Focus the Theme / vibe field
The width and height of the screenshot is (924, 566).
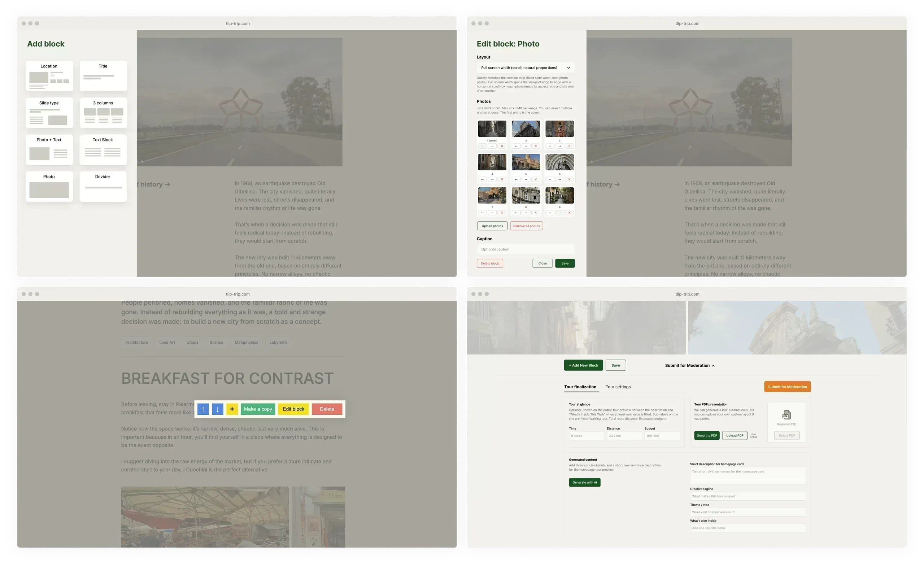tap(748, 512)
